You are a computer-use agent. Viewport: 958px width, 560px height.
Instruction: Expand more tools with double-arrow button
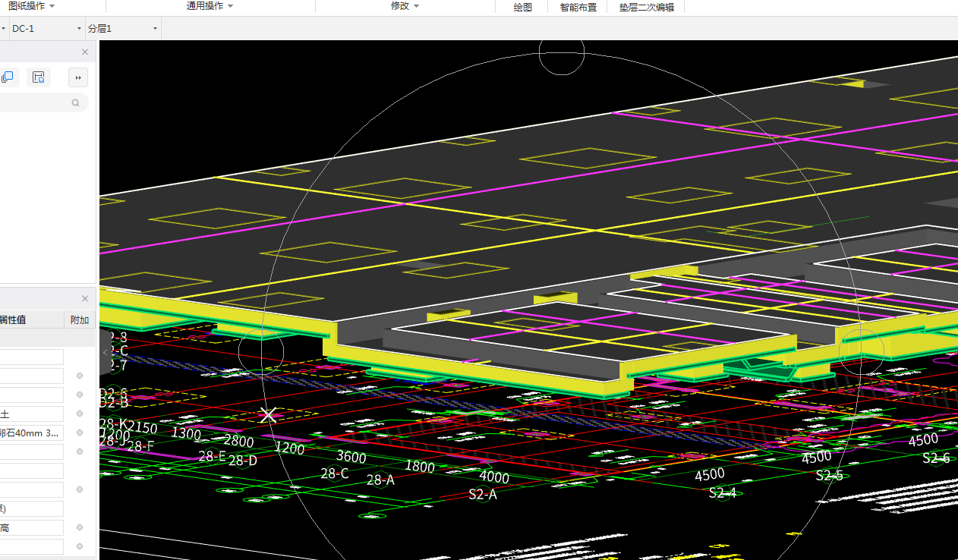[78, 77]
